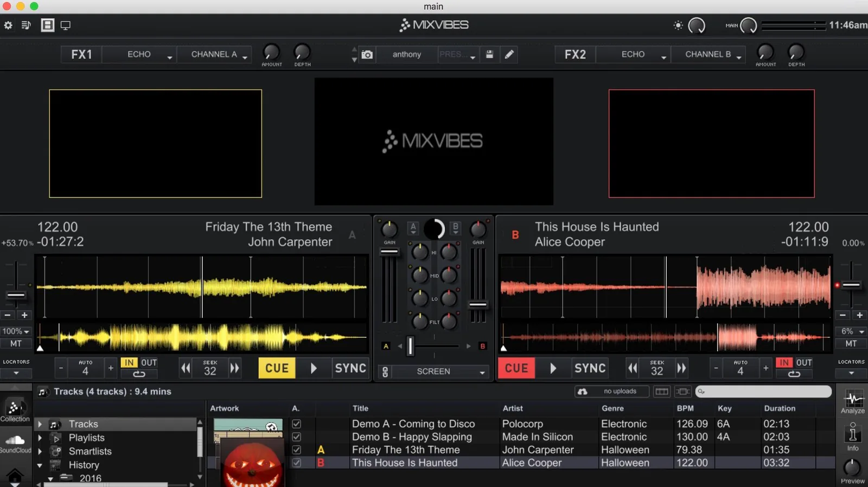Click the camera snapshot icon
This screenshot has width=868, height=487.
click(x=367, y=54)
